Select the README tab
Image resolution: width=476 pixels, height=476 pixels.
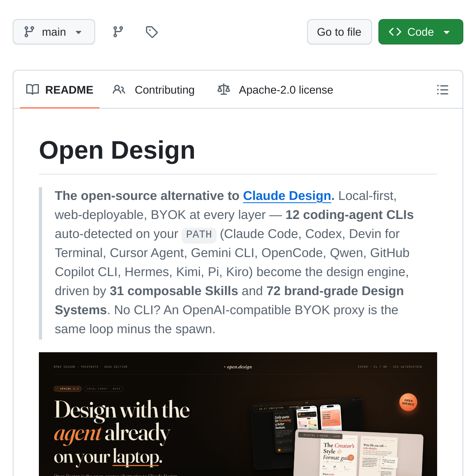click(x=60, y=90)
